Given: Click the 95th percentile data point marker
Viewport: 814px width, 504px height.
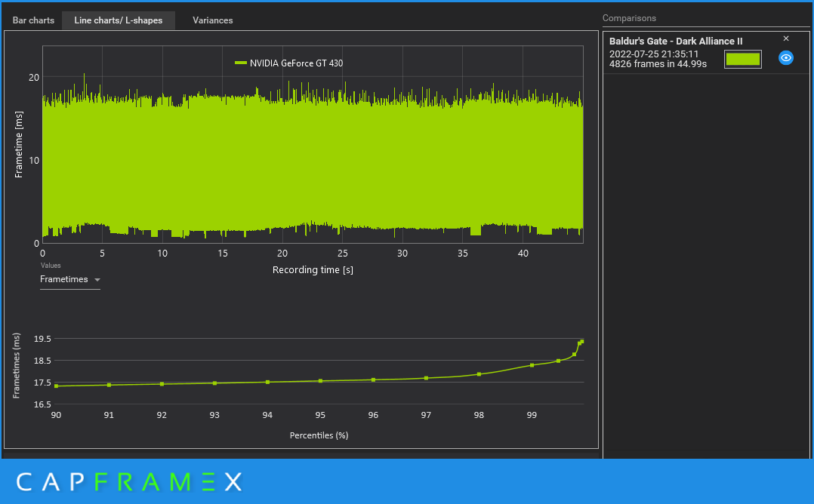Looking at the screenshot, I should pos(320,381).
